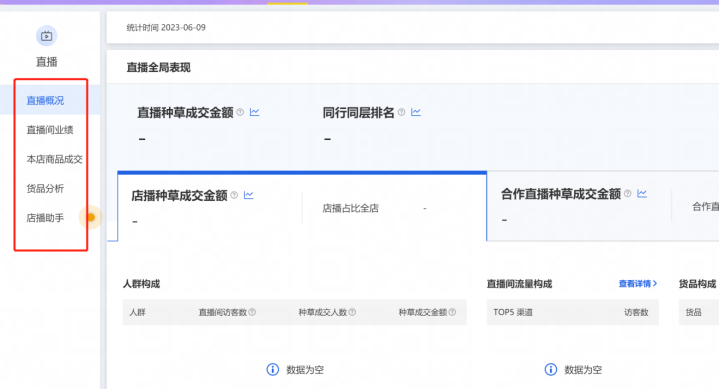Open 店播助手 in sidebar
Image resolution: width=719 pixels, height=389 pixels.
click(45, 218)
